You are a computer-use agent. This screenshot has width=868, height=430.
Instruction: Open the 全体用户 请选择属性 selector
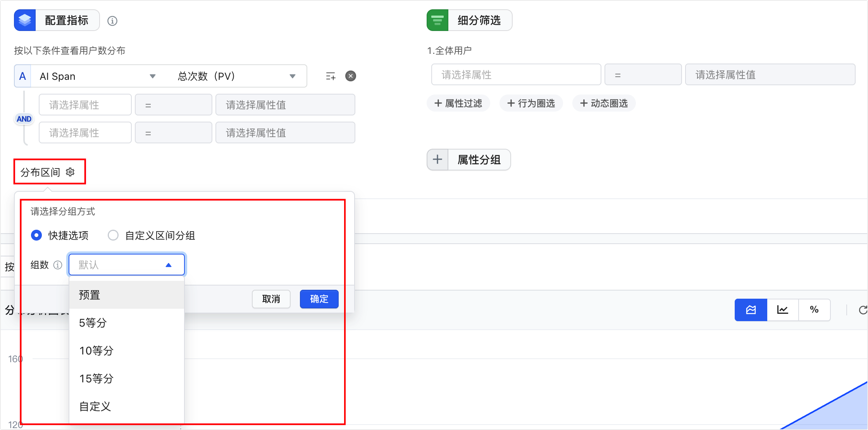(516, 74)
